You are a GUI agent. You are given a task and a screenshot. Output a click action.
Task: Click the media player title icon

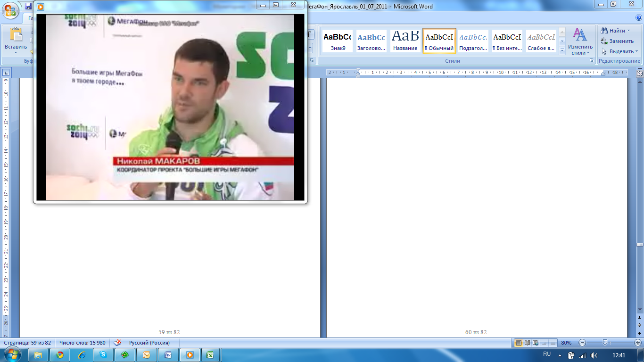[41, 7]
